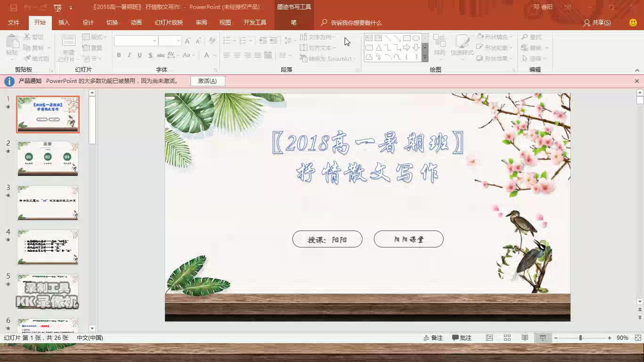Switch to normal view in status bar
Screen dimensions: 644x362
click(x=489, y=338)
